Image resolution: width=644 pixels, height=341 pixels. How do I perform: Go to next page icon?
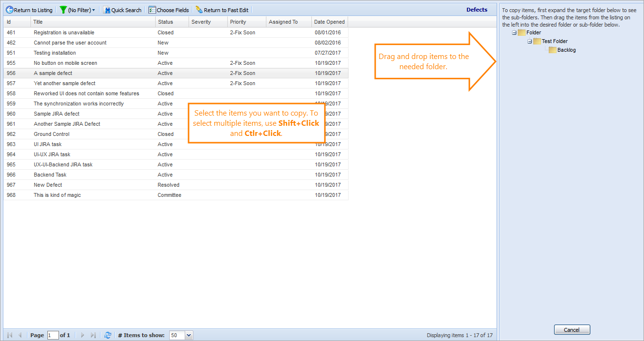pyautogui.click(x=83, y=335)
